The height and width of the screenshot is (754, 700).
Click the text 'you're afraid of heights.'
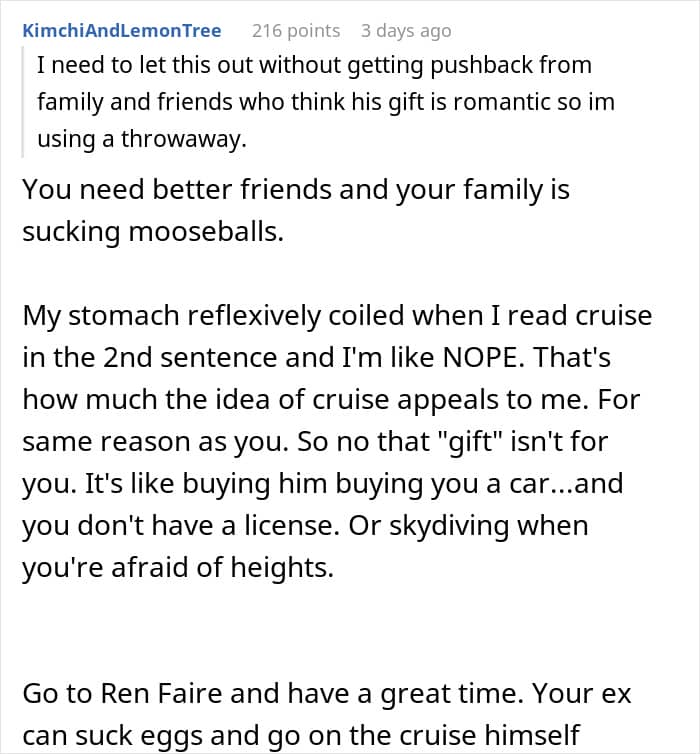click(178, 567)
